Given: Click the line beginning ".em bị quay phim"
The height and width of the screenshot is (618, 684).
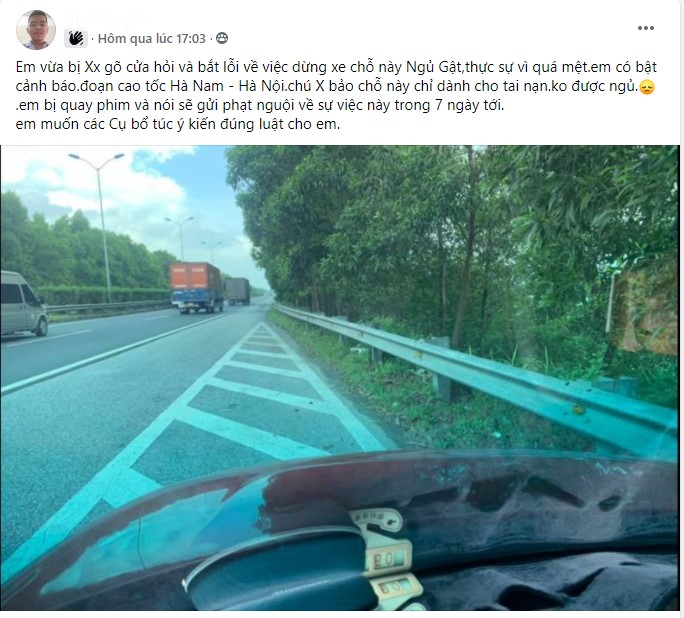Looking at the screenshot, I should tap(260, 106).
